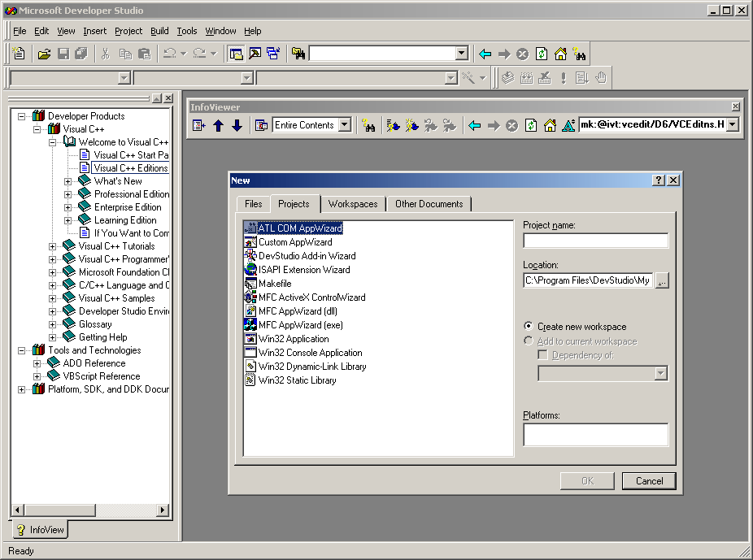Click the Save floppy disk icon
This screenshot has height=560, width=753.
(x=63, y=54)
